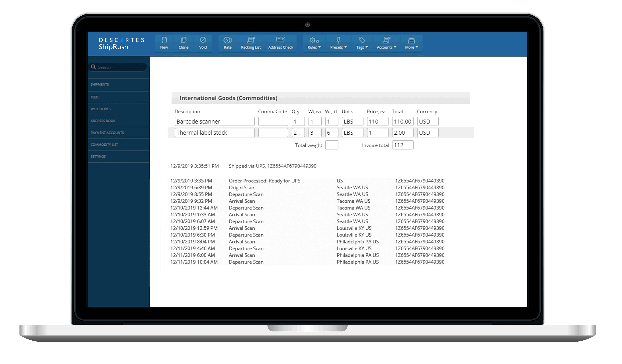Screen dimensions: 622x364
Task: Click Wt,ea field of Barcode scanner row
Action: pyautogui.click(x=315, y=121)
